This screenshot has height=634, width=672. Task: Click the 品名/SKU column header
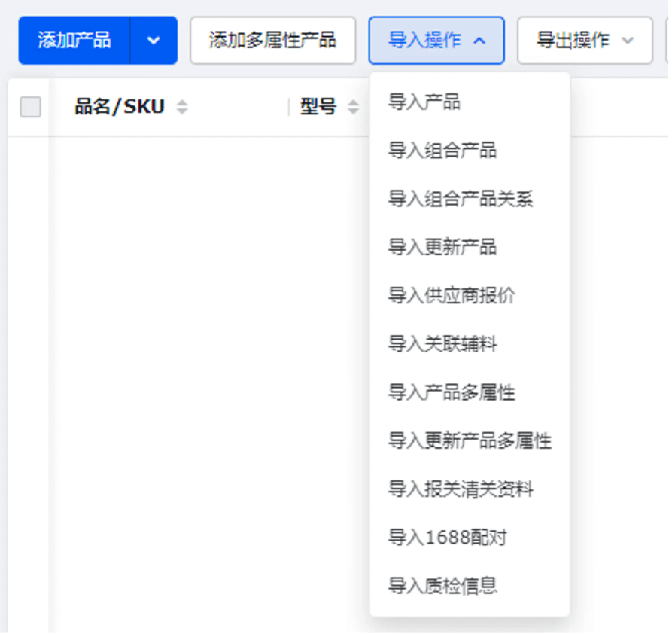coord(119,107)
